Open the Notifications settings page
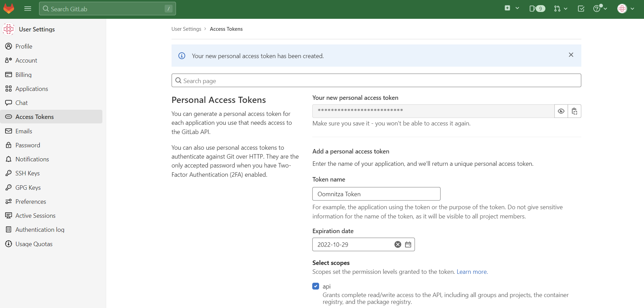The width and height of the screenshot is (644, 308). 32,159
